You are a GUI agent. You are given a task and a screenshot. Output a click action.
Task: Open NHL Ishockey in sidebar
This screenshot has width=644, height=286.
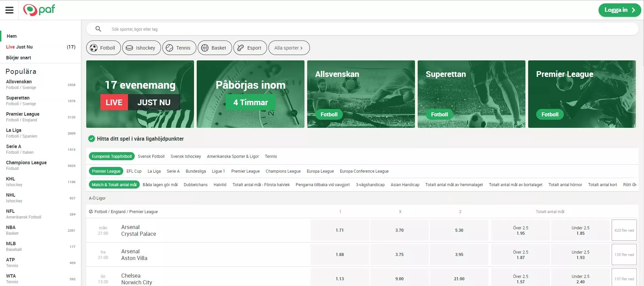[x=40, y=198]
